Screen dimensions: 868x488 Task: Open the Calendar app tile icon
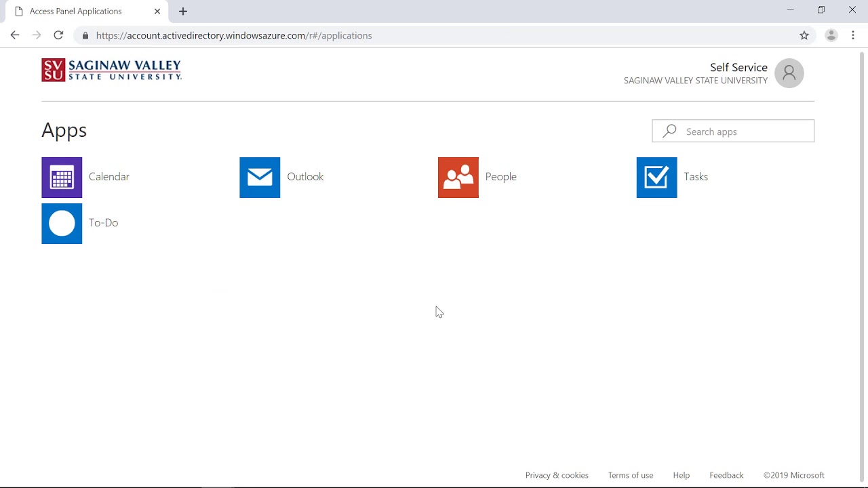point(62,178)
